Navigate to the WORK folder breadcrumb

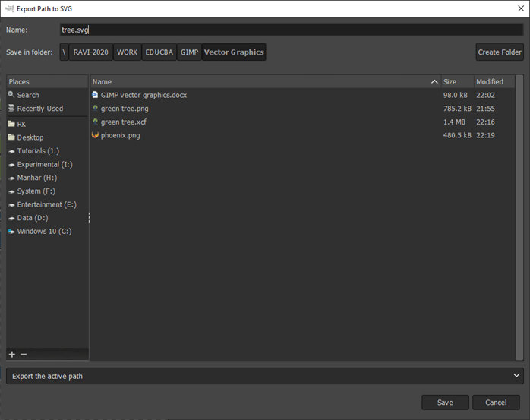127,52
